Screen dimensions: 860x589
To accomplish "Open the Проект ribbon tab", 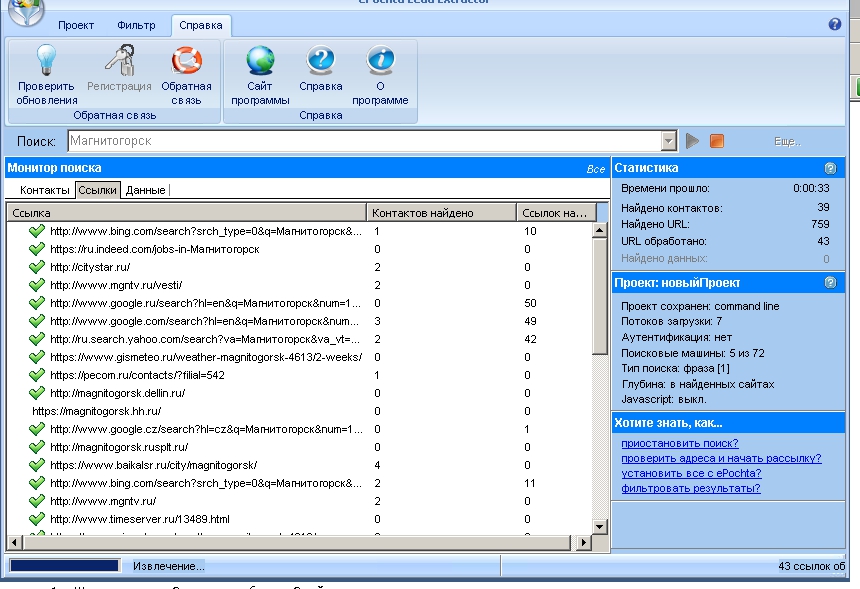I will [x=76, y=25].
